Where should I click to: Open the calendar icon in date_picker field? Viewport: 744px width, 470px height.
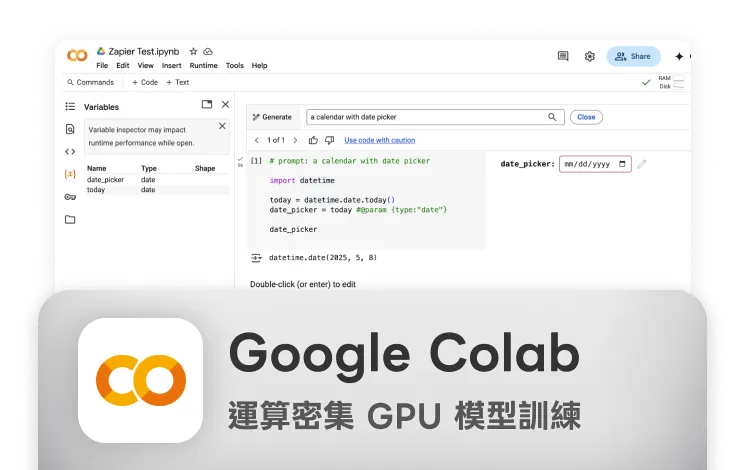pos(622,164)
